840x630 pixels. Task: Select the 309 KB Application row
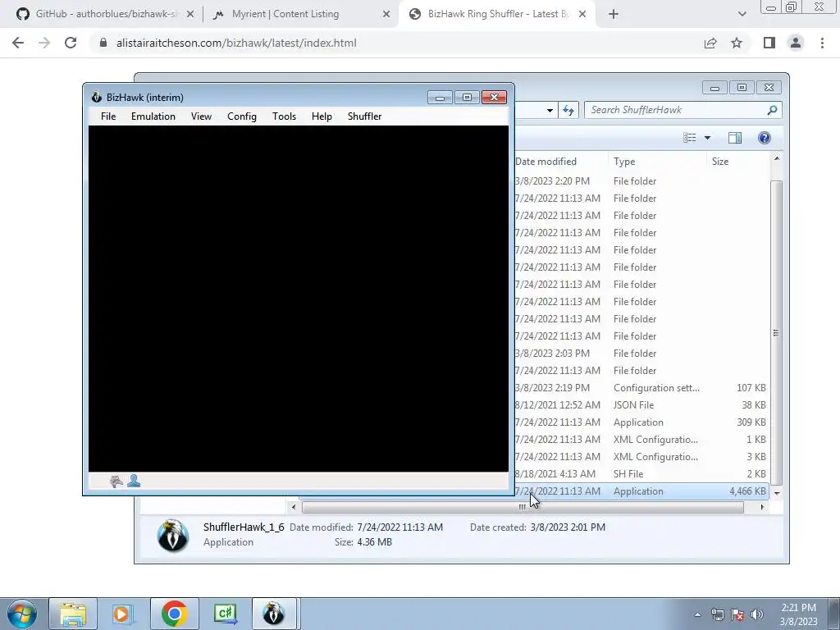[641, 422]
